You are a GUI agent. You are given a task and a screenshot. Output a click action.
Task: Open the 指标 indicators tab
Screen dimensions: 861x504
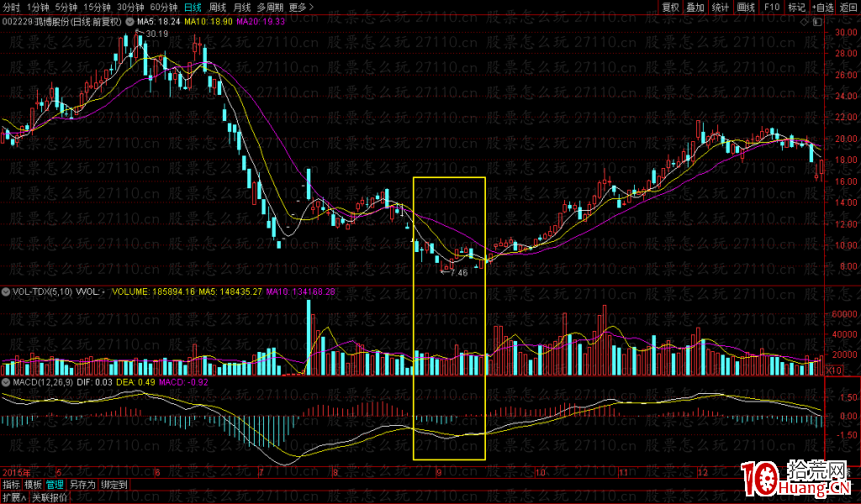coord(11,485)
